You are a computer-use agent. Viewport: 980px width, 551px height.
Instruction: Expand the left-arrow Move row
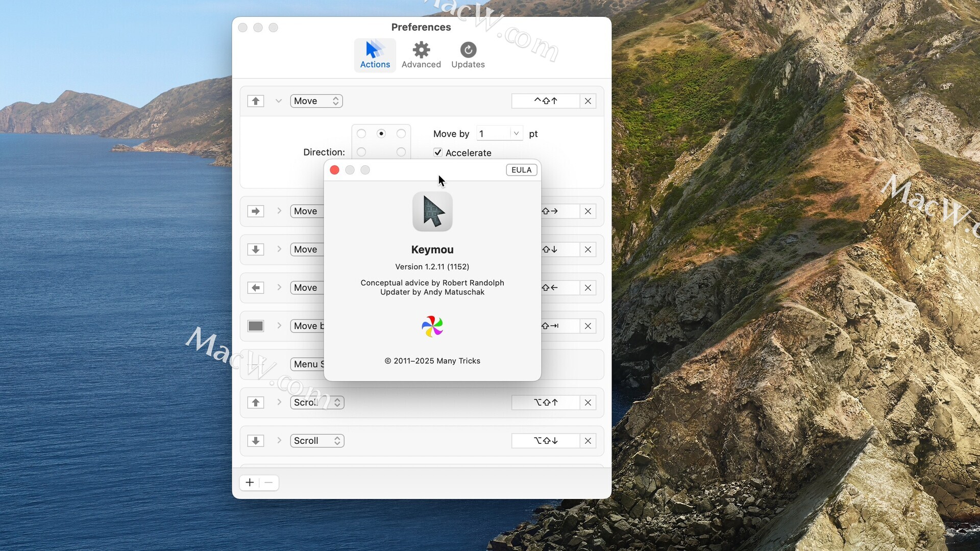tap(279, 288)
